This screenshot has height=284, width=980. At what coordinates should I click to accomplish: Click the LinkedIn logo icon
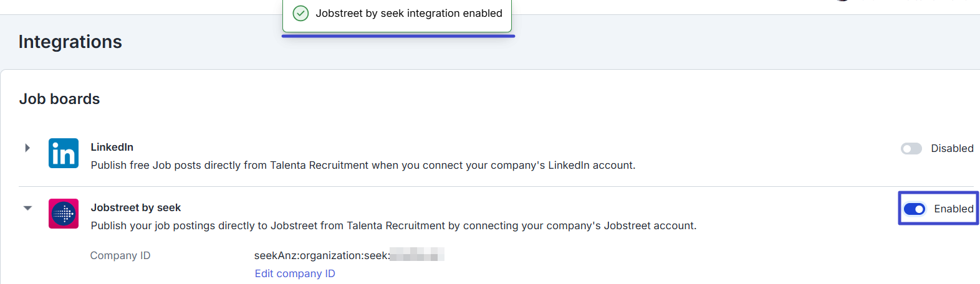point(64,153)
